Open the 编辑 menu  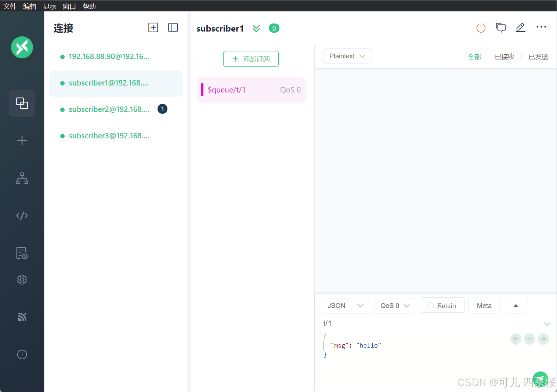point(30,6)
